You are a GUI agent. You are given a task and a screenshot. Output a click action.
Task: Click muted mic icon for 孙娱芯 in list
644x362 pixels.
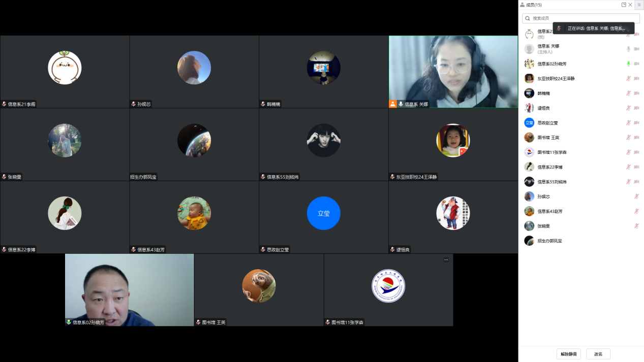636,196
